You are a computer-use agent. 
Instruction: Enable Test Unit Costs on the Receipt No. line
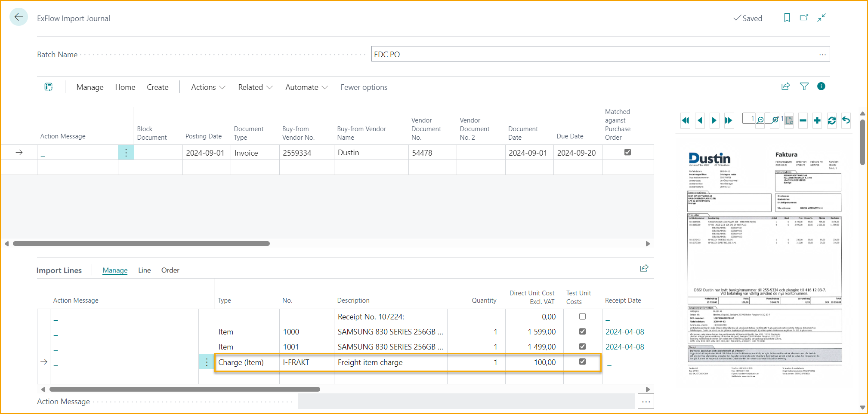pos(582,316)
